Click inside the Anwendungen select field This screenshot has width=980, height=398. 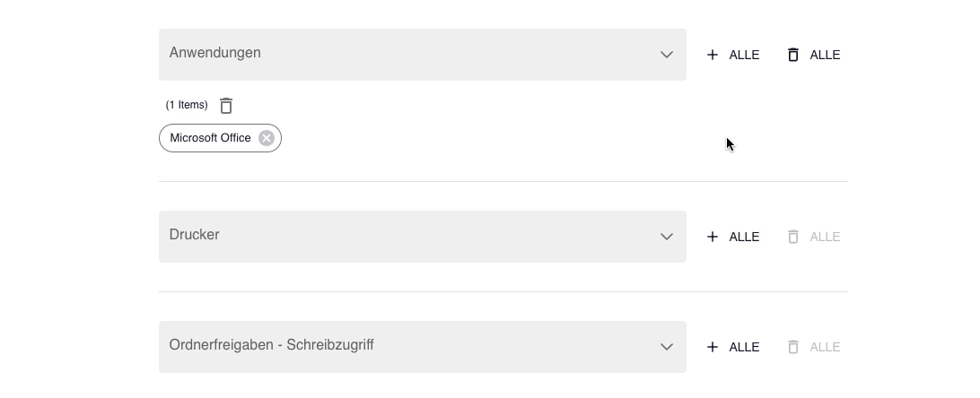[423, 55]
